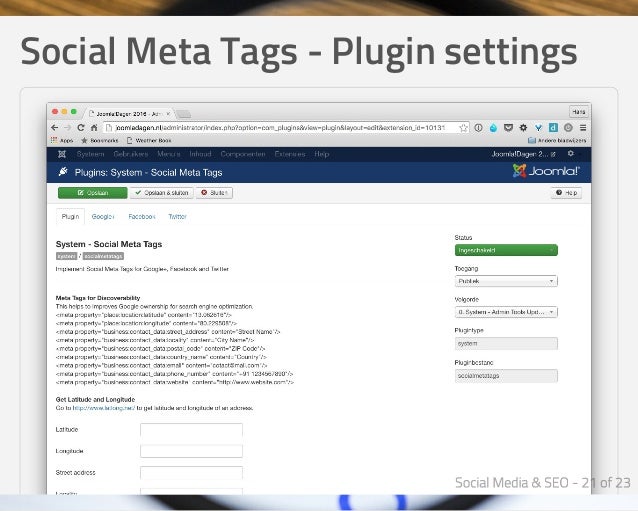Switch to the Facebook tab

(142, 216)
